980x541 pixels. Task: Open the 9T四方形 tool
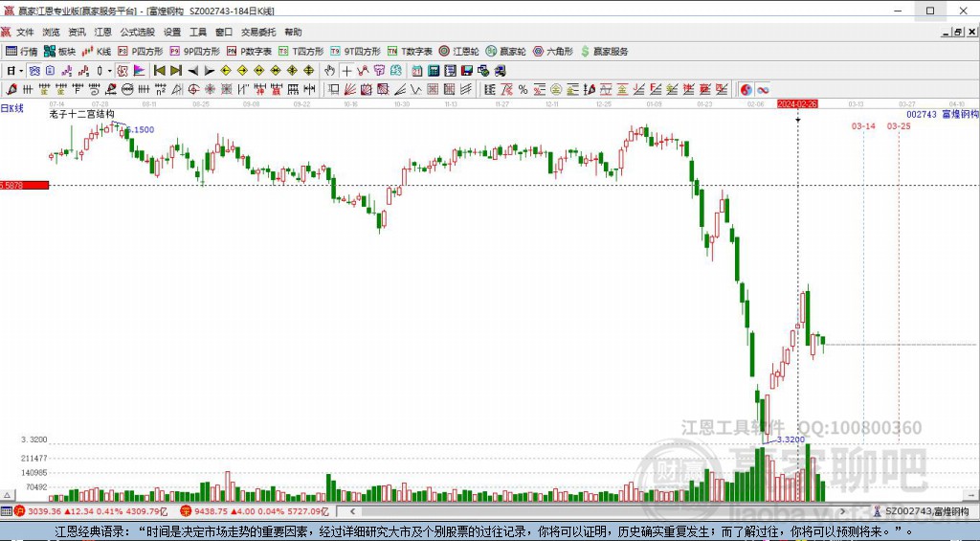[x=356, y=52]
